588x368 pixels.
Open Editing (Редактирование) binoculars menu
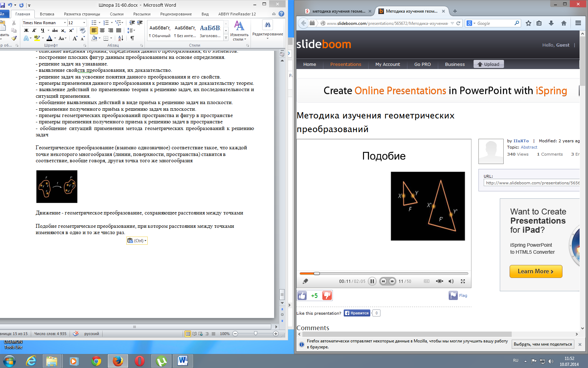[267, 29]
